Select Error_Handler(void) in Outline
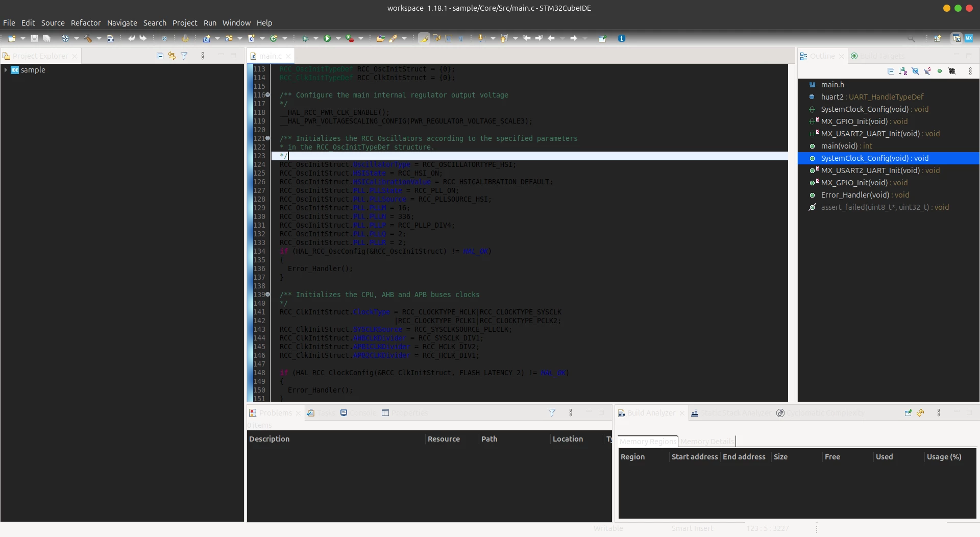Viewport: 980px width, 537px height. tap(889, 195)
